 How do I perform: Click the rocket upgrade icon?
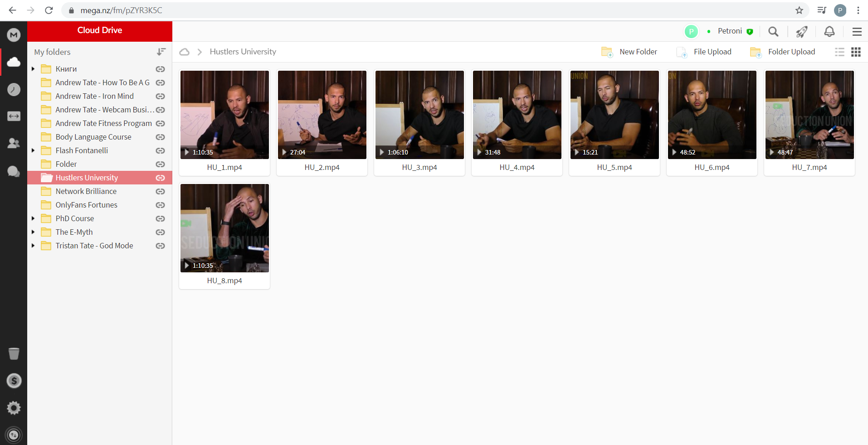pyautogui.click(x=801, y=31)
